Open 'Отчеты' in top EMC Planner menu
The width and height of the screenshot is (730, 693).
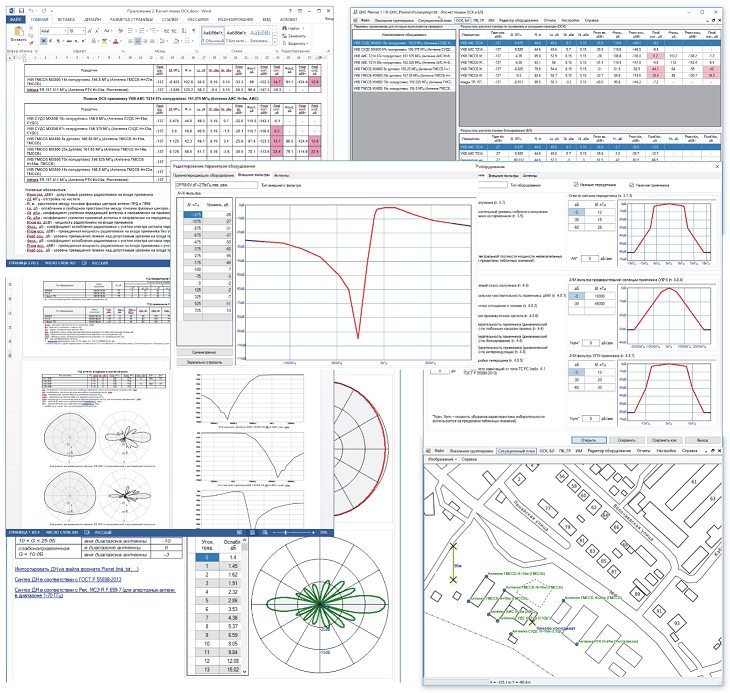coord(549,20)
